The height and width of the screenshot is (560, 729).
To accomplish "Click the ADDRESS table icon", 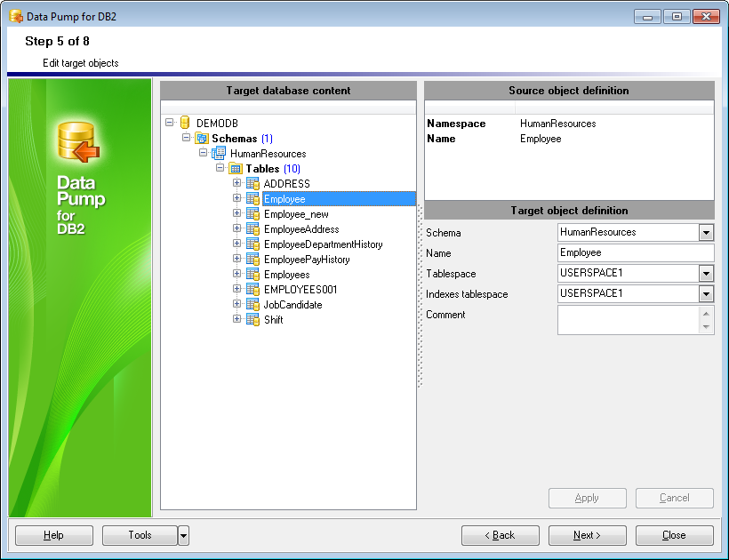I will [x=252, y=184].
